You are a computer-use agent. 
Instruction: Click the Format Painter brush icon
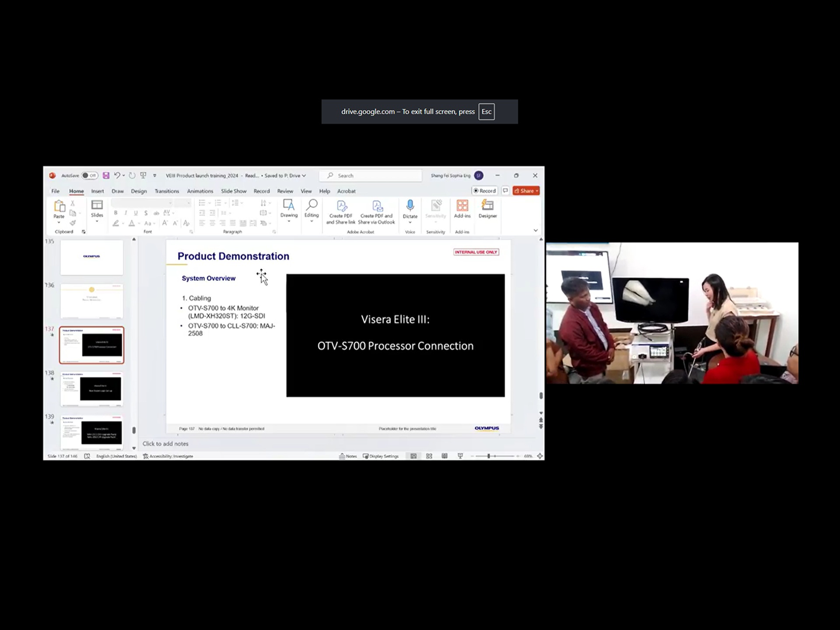pos(73,223)
